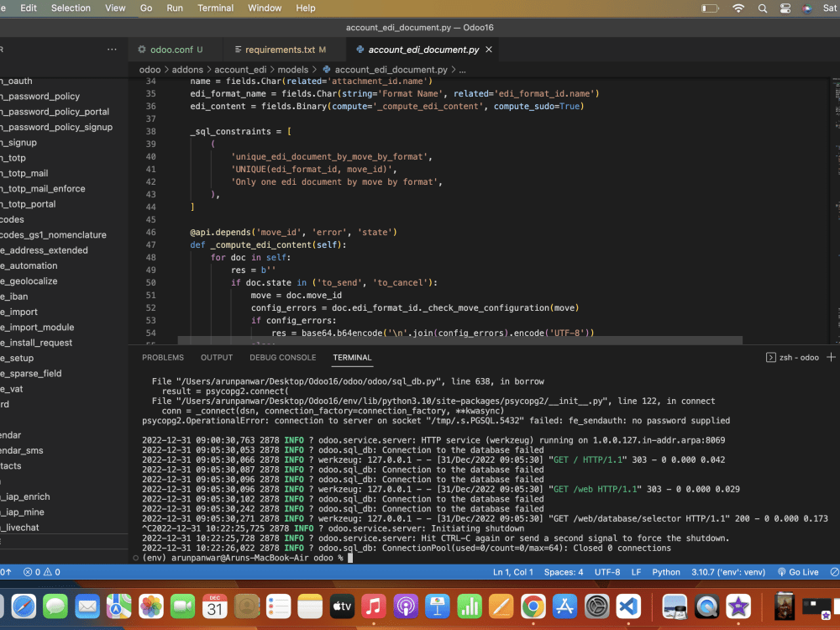Click the errors and warnings status indicator

[41, 572]
